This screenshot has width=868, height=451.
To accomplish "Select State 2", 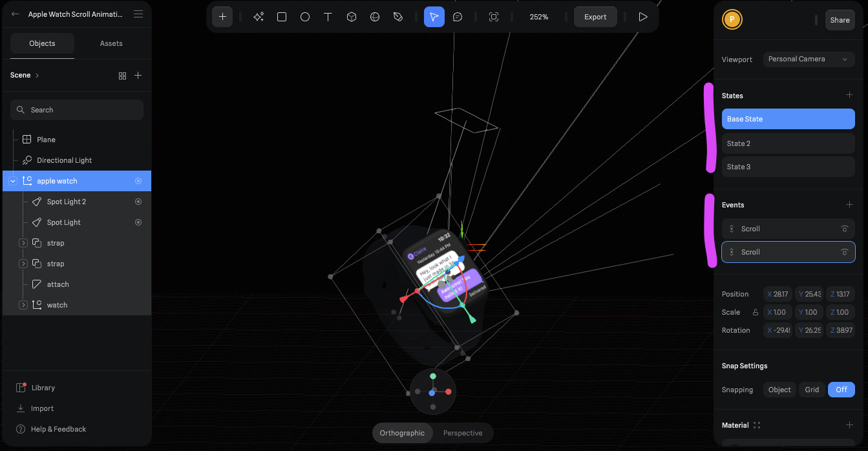I will click(789, 143).
